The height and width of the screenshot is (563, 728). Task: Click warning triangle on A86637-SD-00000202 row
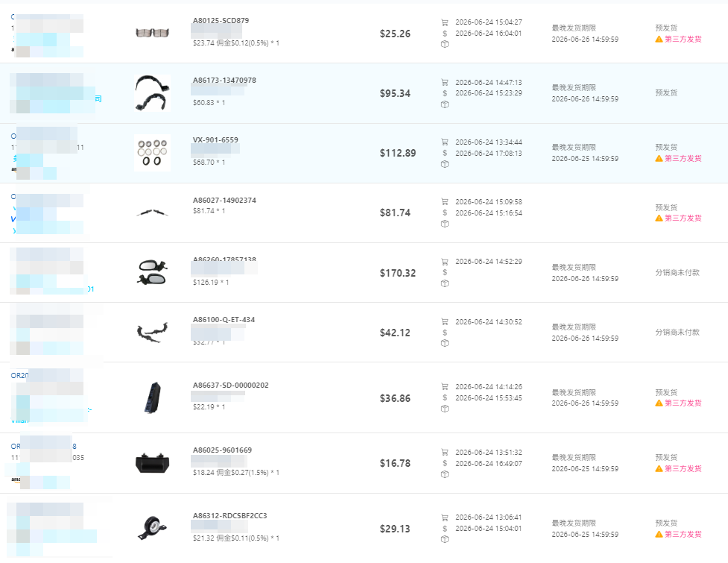tap(659, 403)
